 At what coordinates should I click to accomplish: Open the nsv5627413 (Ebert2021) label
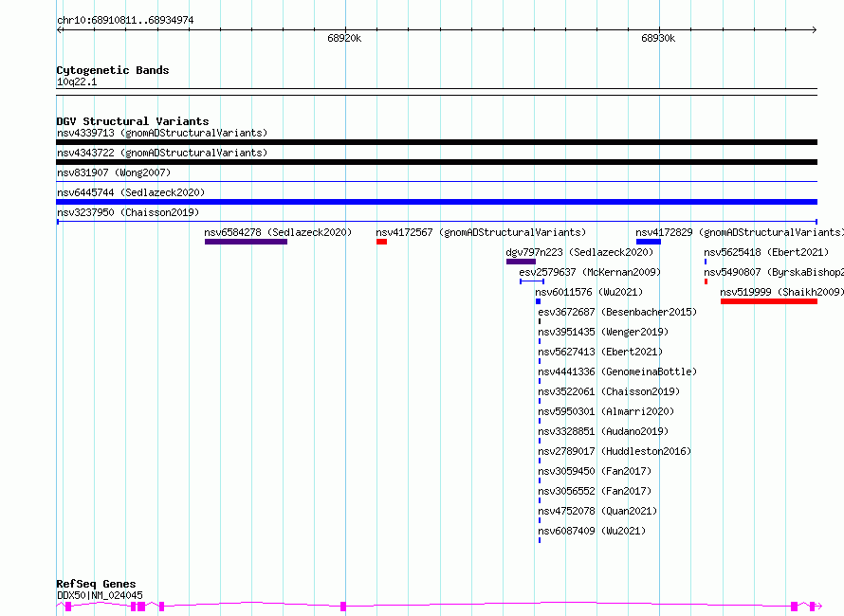click(x=600, y=352)
